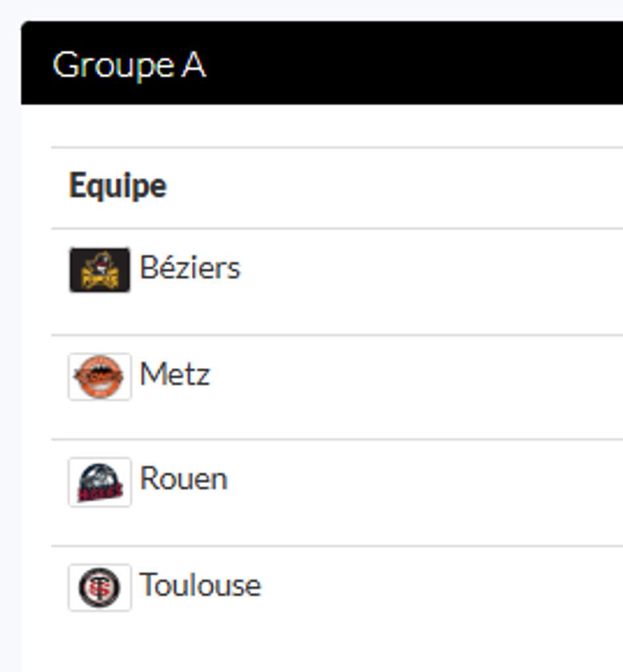Screen dimensions: 623x672
Task: Open the Béziers team name link
Action: coord(190,268)
